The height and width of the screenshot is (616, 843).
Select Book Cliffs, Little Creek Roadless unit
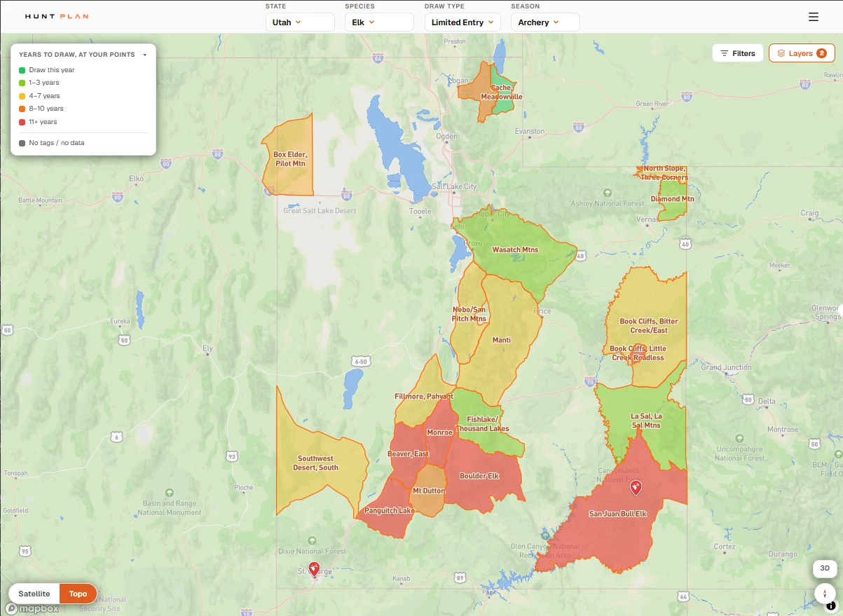pos(638,353)
